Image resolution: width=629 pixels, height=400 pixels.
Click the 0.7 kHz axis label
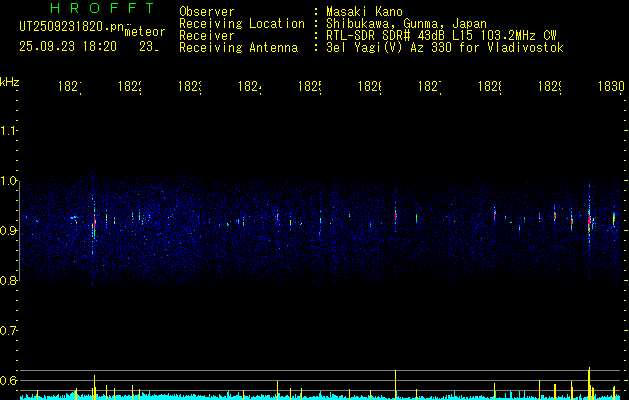click(8, 331)
